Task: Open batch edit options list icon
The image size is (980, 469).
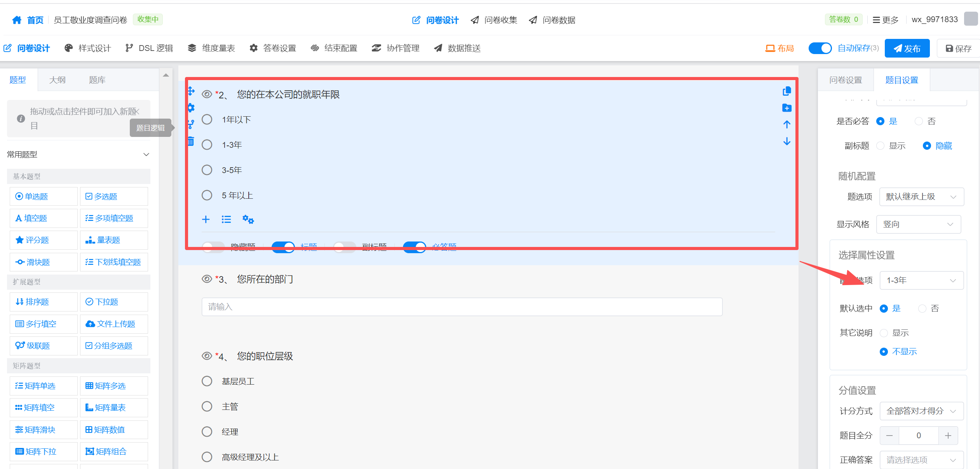Action: pos(226,220)
